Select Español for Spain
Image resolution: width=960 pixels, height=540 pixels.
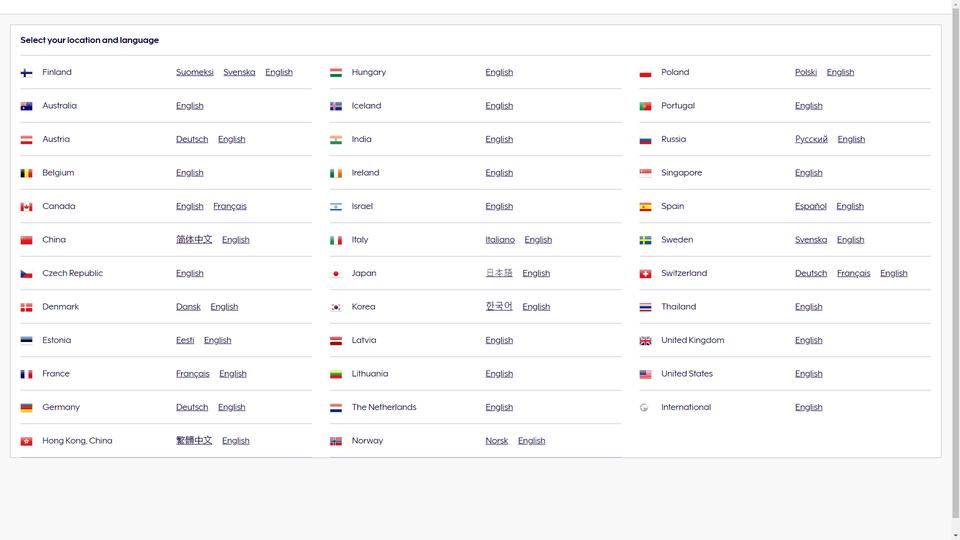810,206
